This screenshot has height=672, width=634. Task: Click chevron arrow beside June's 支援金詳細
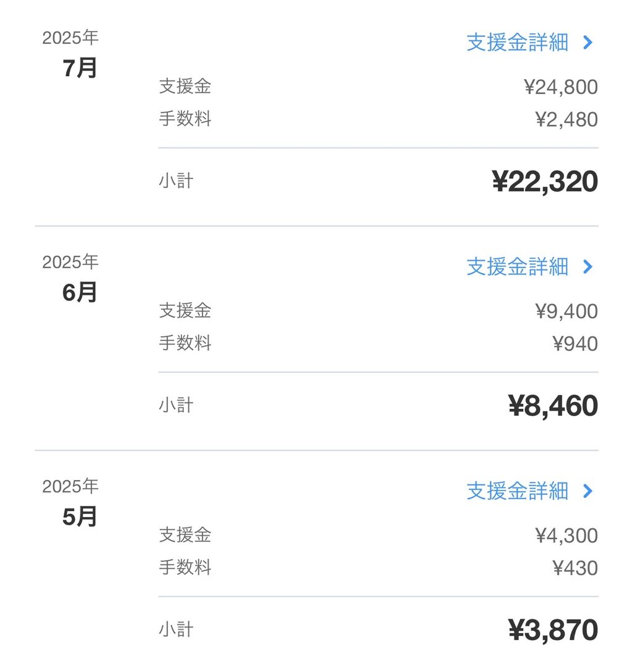coord(588,267)
